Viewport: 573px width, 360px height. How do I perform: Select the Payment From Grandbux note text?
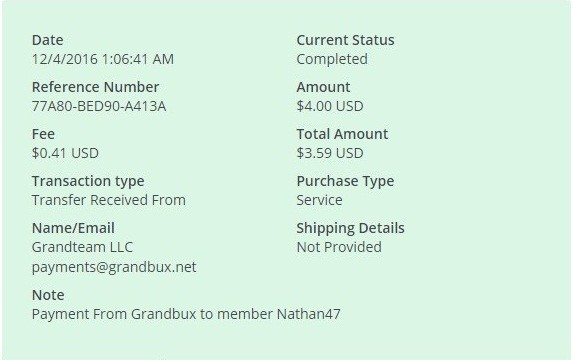[186, 314]
